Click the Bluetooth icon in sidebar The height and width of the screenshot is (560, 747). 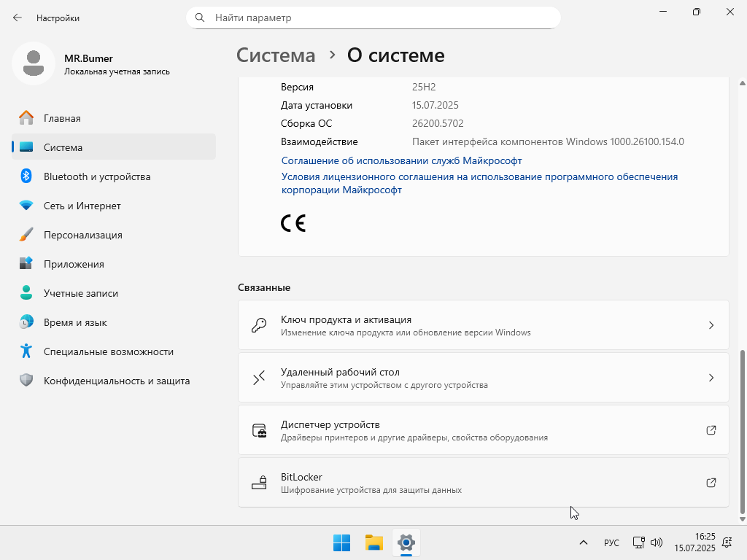click(26, 176)
